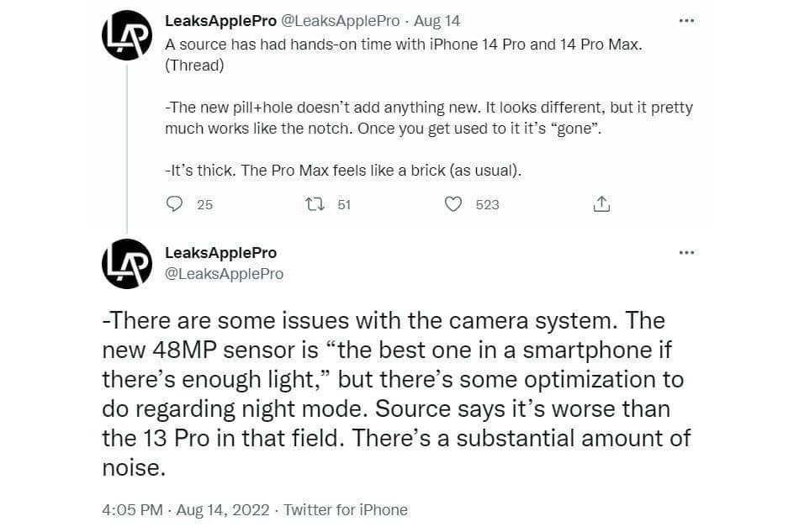The height and width of the screenshot is (532, 799).
Task: Click the reply speech bubble icon
Action: point(175,204)
